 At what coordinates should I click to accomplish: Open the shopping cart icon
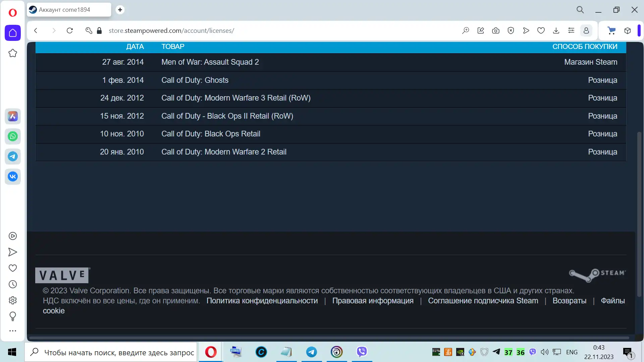click(612, 31)
